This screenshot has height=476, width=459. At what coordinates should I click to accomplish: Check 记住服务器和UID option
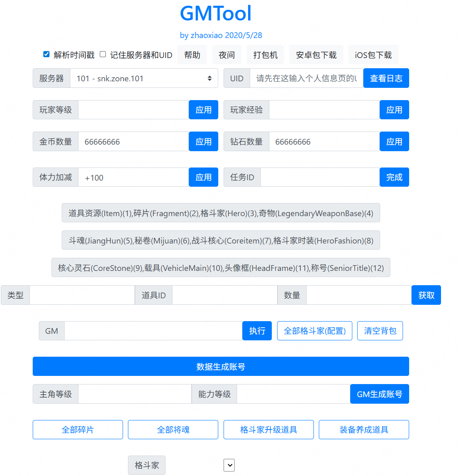pos(102,54)
